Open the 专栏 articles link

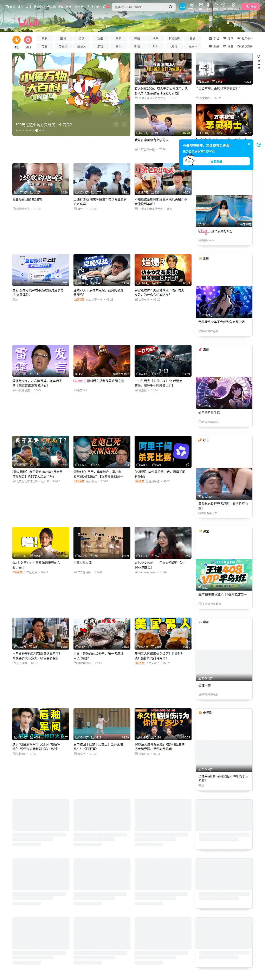coord(214,38)
